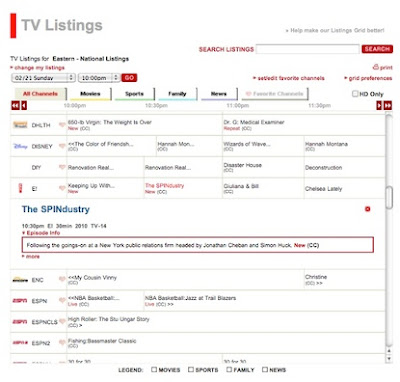The width and height of the screenshot is (400, 382).
Task: Click the ESPN2 channel logo
Action: pos(20,343)
